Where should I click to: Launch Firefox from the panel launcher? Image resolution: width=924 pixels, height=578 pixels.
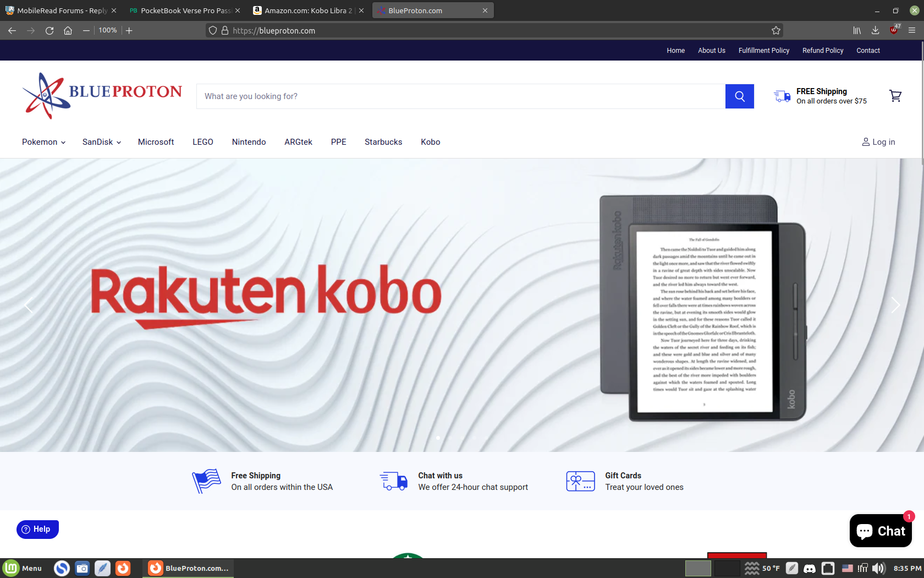point(123,568)
